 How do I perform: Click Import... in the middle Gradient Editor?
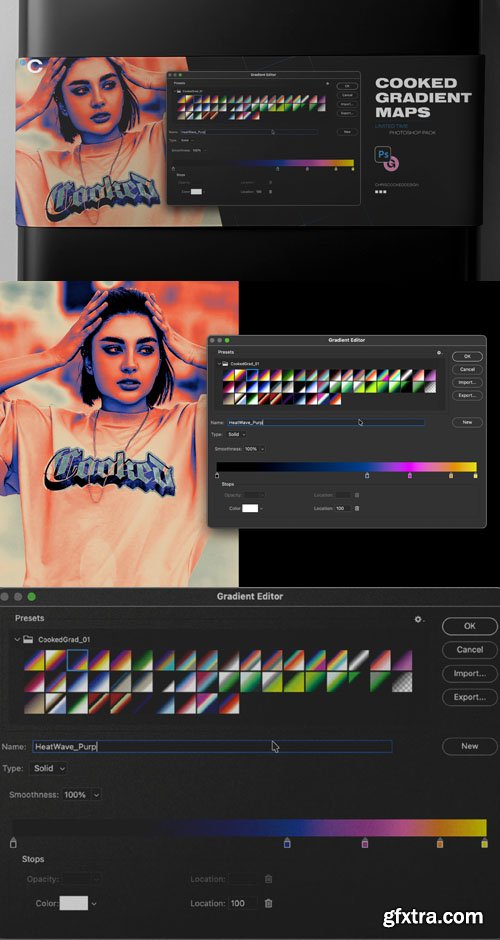pos(467,382)
